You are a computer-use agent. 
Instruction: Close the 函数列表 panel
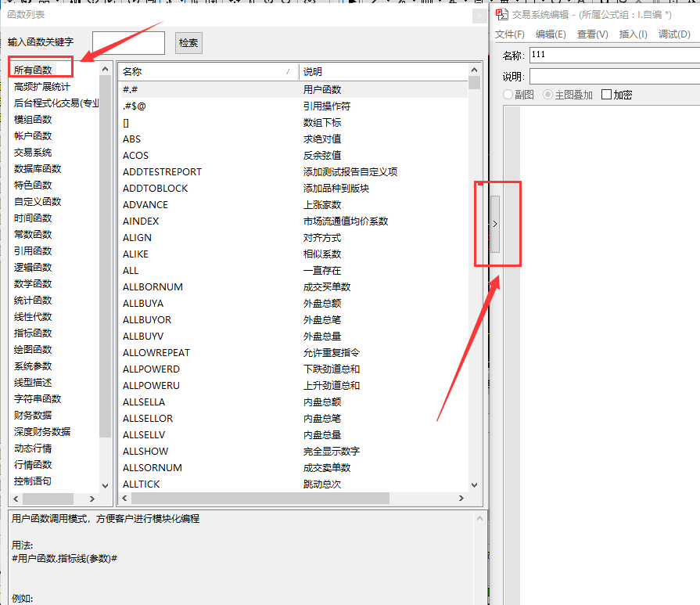(480, 16)
